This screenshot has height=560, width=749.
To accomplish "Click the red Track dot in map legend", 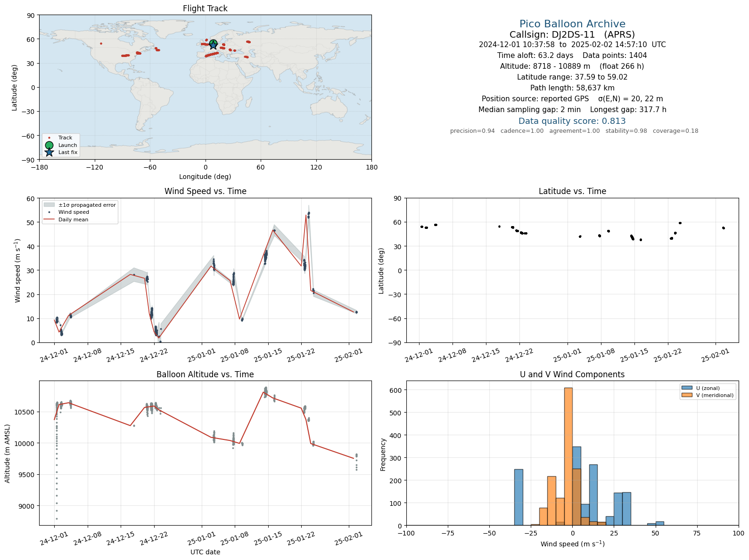I will (x=49, y=138).
